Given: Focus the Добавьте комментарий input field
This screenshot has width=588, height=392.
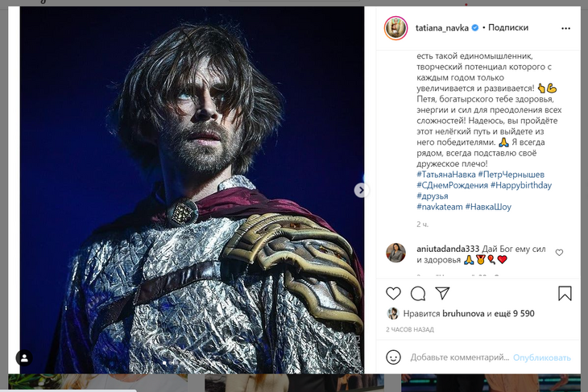Looking at the screenshot, I should tap(459, 357).
